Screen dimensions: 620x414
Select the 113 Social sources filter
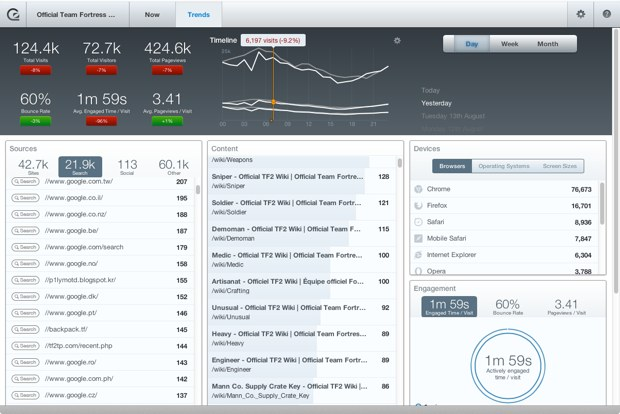tap(127, 166)
